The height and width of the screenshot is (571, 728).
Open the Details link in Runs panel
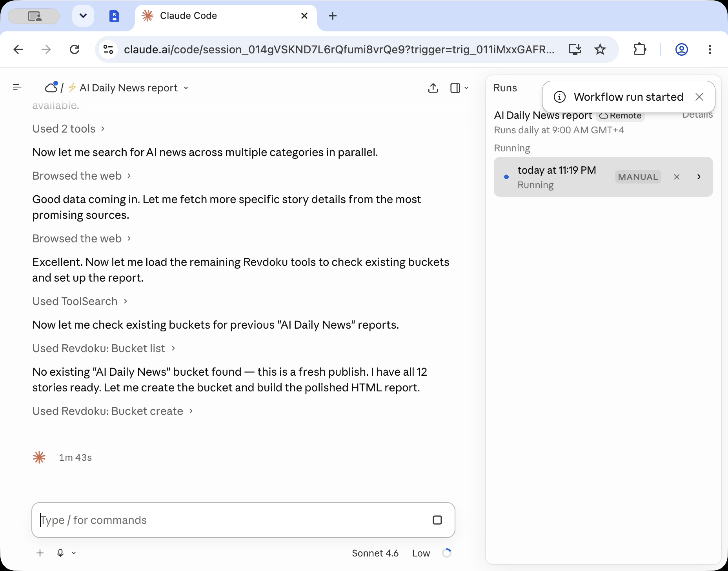(697, 115)
